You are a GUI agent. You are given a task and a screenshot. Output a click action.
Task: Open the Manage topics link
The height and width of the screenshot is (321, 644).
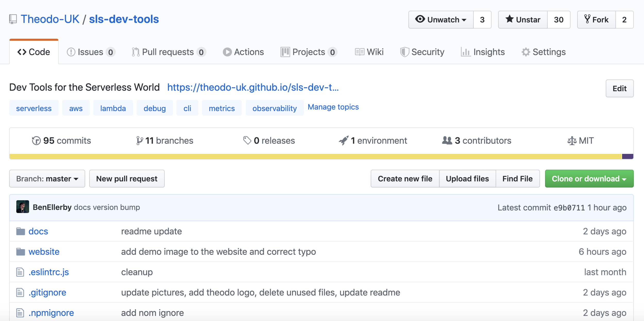click(333, 107)
